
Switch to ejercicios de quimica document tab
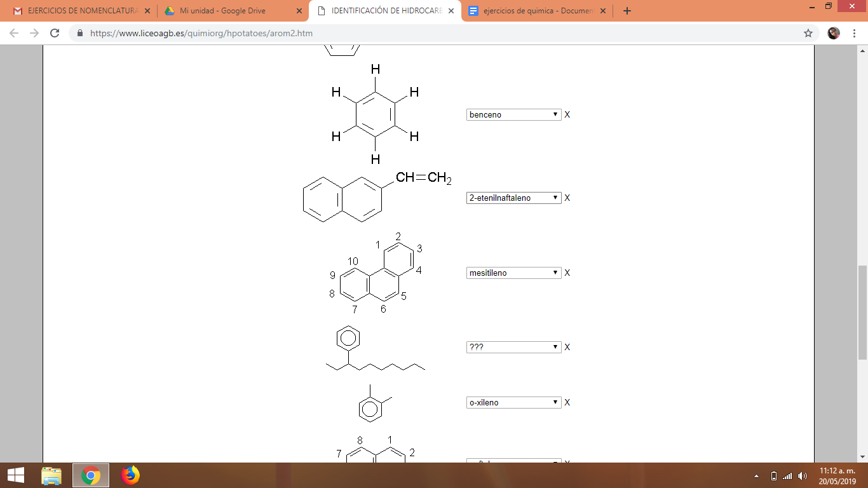[537, 11]
